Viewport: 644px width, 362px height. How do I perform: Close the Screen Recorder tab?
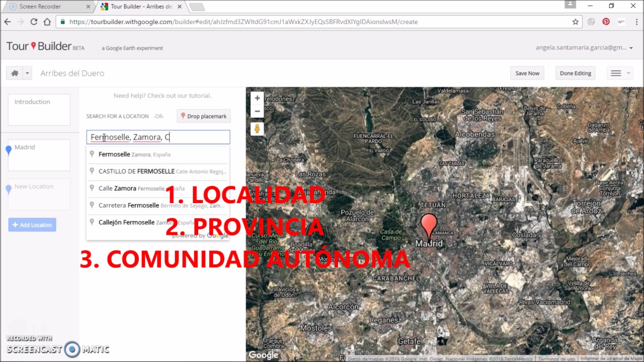(x=88, y=7)
